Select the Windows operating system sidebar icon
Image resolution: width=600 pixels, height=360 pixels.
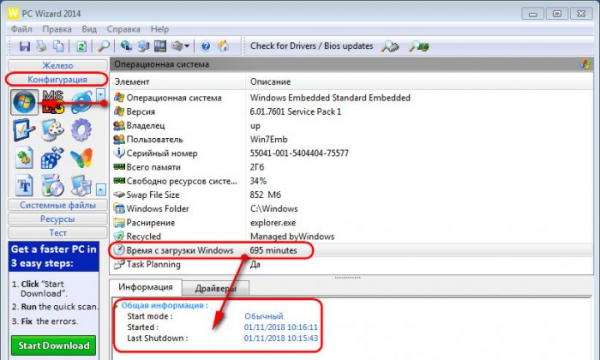tap(24, 102)
